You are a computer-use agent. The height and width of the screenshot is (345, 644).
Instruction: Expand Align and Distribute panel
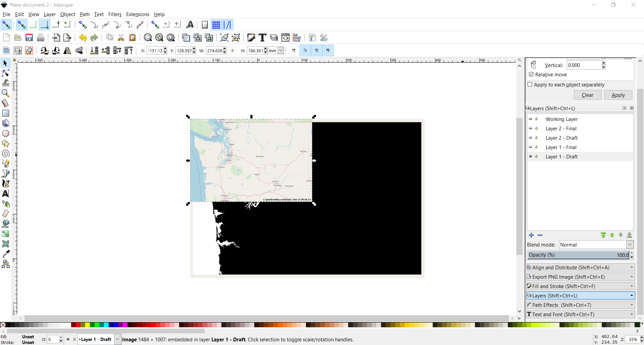580,267
